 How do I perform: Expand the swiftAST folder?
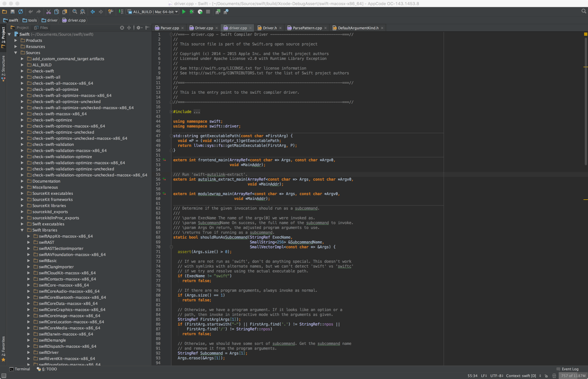(29, 242)
